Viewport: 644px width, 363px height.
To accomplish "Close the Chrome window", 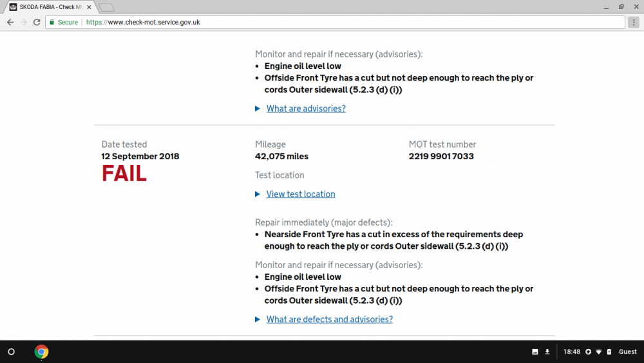I will pos(636,7).
